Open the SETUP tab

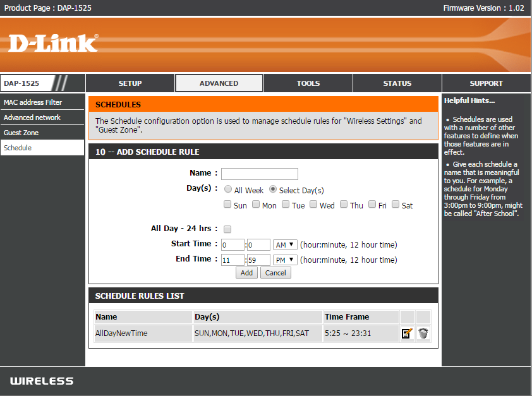[130, 83]
